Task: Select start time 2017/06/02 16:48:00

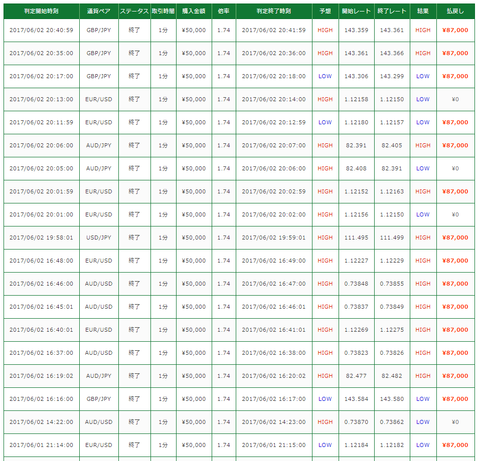Action: click(x=41, y=261)
